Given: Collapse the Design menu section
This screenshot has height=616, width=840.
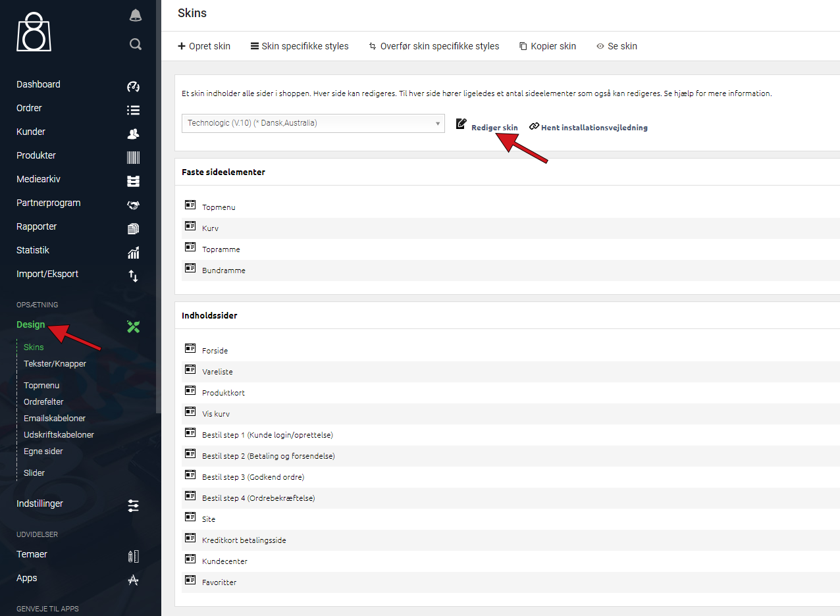Looking at the screenshot, I should (x=31, y=324).
